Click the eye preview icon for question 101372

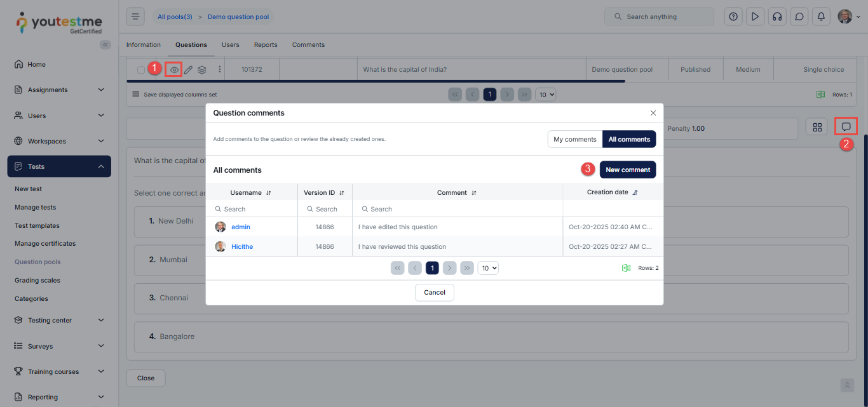click(x=174, y=70)
